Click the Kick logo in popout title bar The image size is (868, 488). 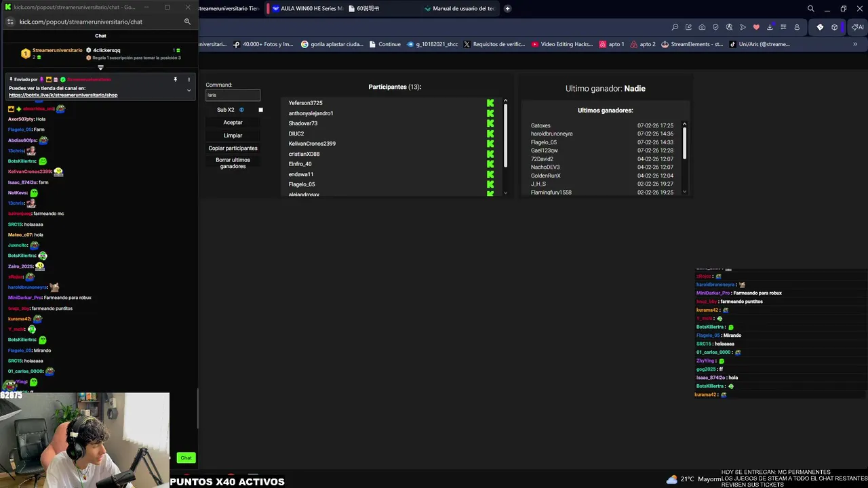coord(7,7)
